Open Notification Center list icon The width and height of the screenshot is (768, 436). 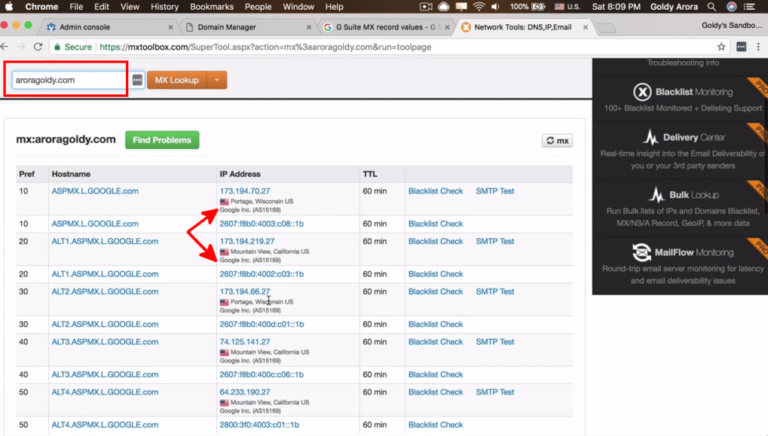749,7
